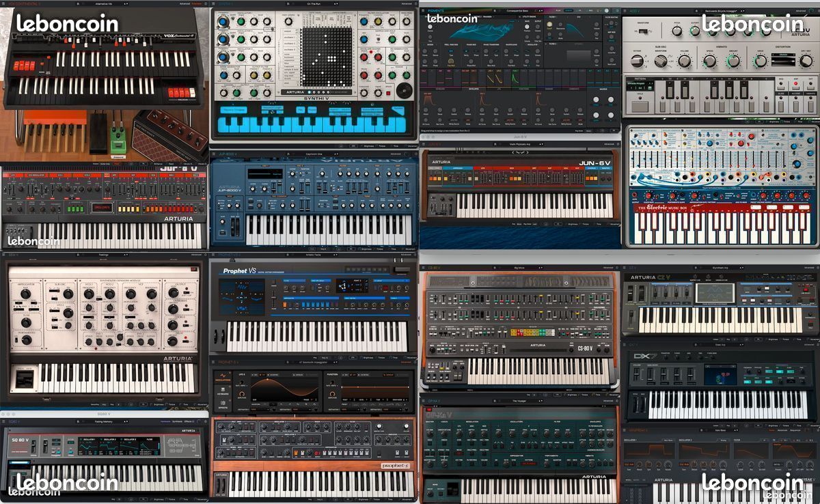
Task: Click the Distortion Drive knob in Acid V
Action: pyautogui.click(x=760, y=61)
